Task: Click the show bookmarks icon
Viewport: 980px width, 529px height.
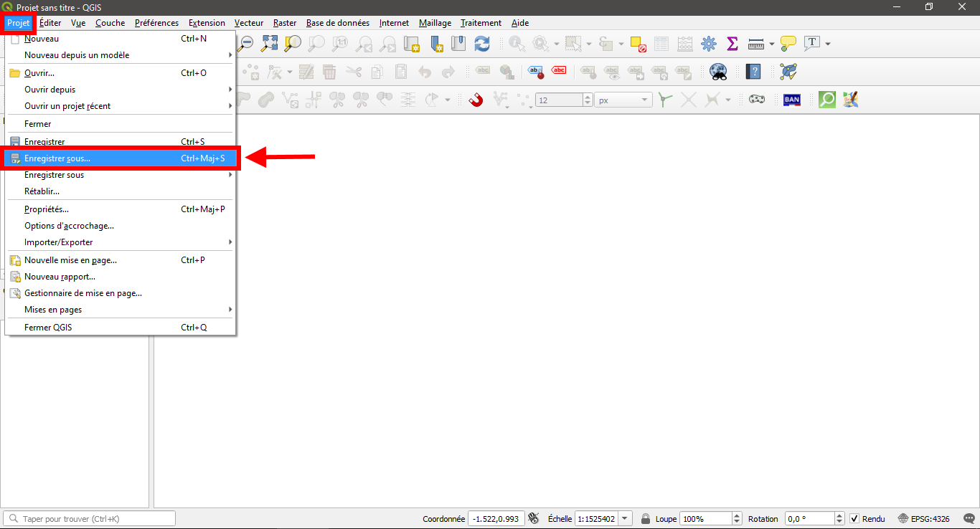Action: (x=459, y=44)
